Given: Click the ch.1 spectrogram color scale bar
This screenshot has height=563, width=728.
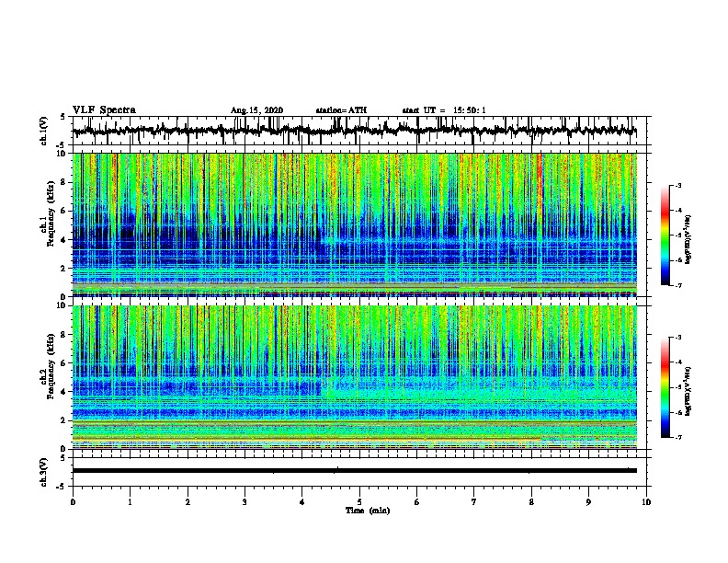Looking at the screenshot, I should [x=665, y=236].
